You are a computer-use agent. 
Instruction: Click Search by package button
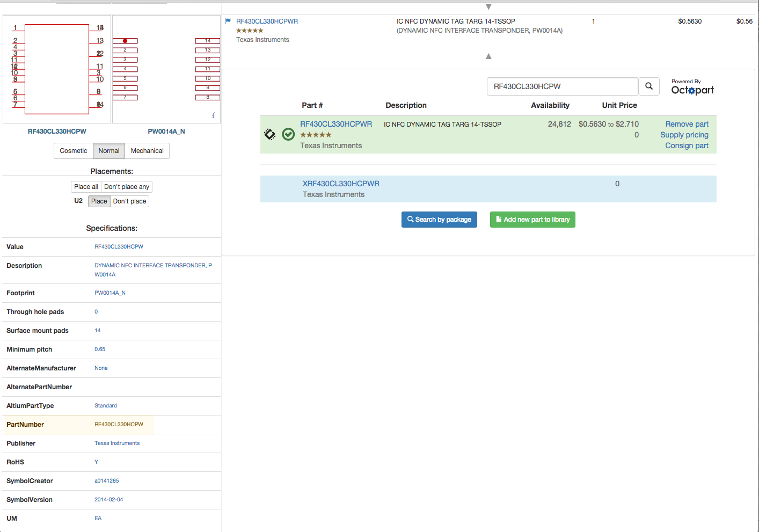point(439,220)
